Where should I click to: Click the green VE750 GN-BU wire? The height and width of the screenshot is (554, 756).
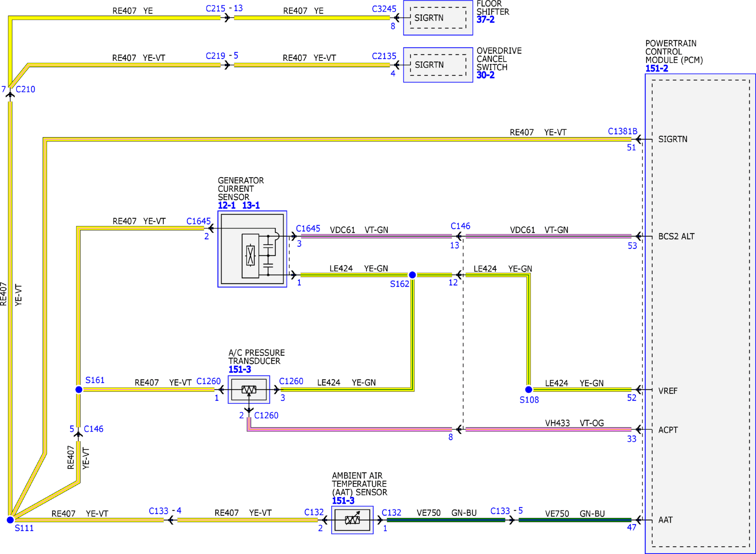tap(446, 520)
